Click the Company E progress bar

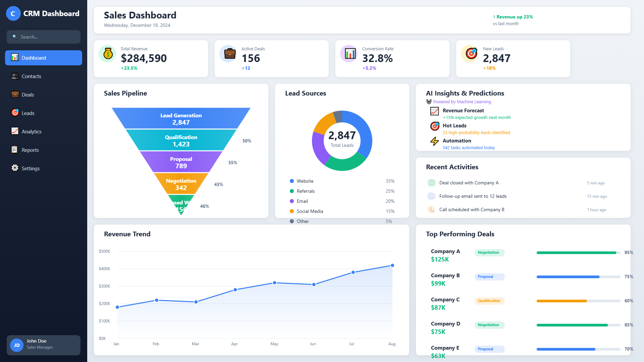pos(579,349)
